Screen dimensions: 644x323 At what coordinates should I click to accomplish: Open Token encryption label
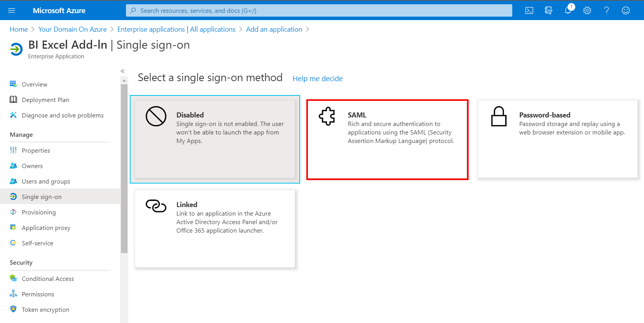(46, 309)
